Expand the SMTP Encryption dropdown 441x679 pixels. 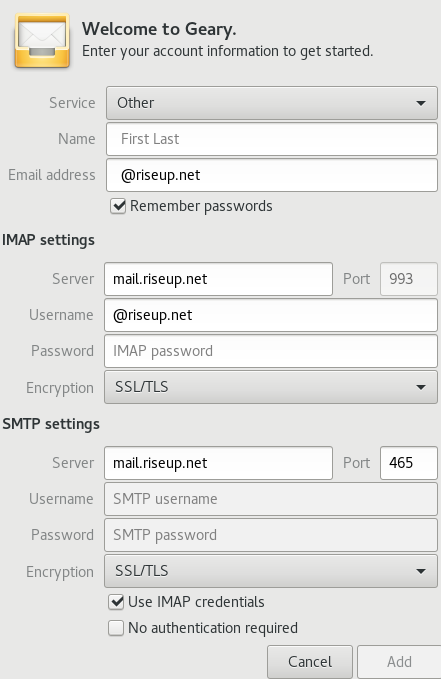[271, 571]
